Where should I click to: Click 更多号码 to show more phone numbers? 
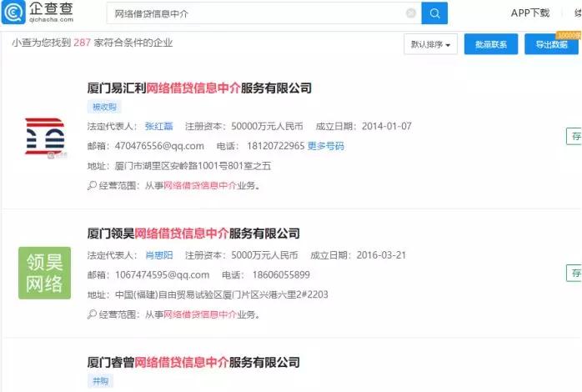coord(325,146)
